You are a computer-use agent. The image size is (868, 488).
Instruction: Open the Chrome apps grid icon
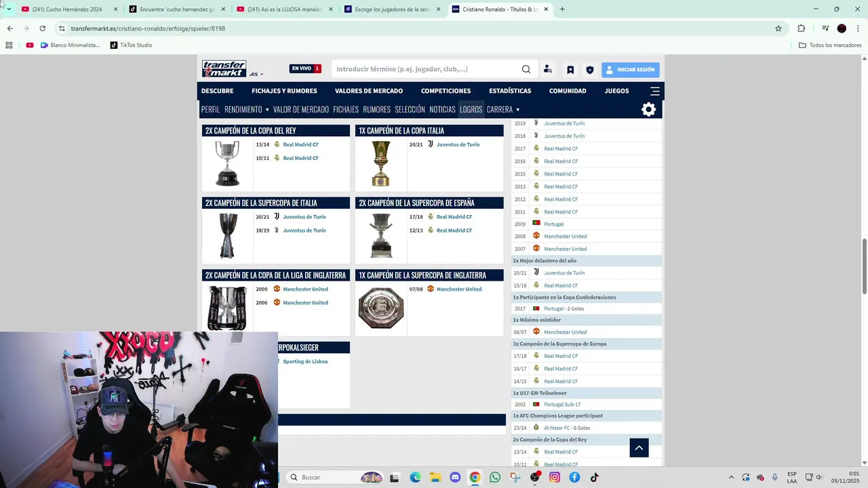(x=9, y=45)
